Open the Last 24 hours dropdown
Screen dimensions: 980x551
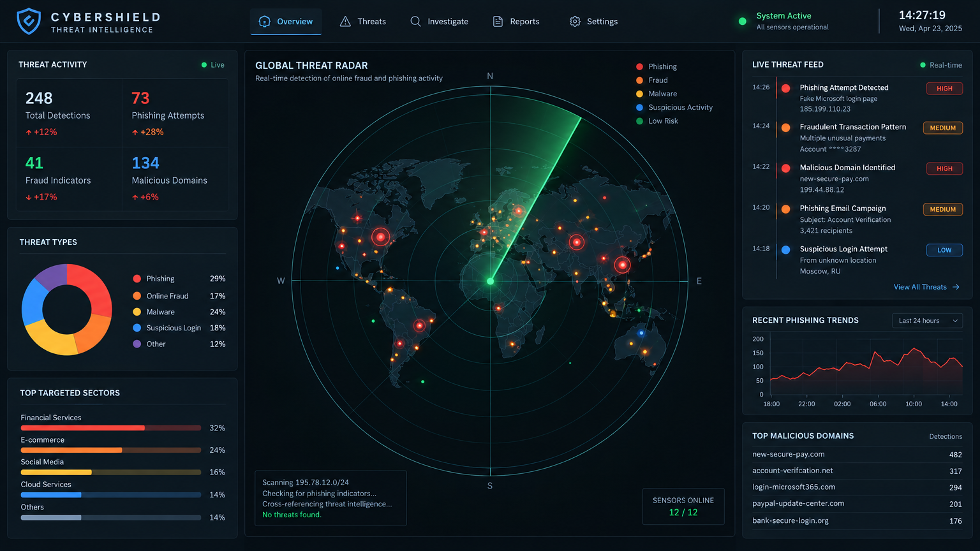tap(927, 321)
